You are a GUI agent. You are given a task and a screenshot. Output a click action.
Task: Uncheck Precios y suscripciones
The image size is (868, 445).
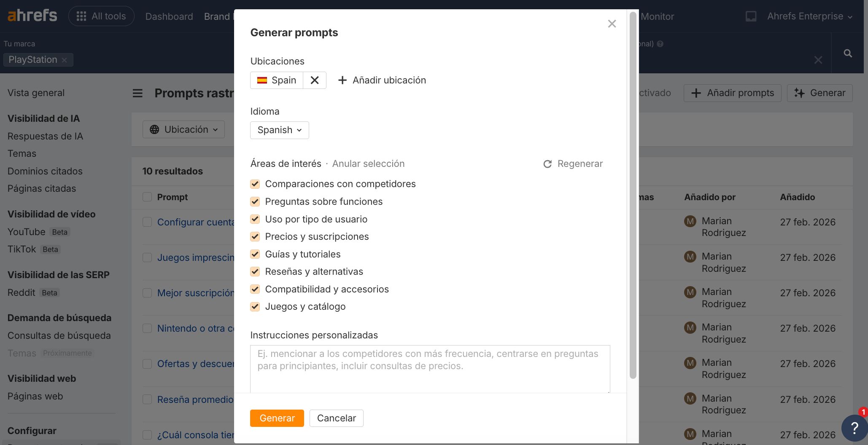pyautogui.click(x=255, y=236)
